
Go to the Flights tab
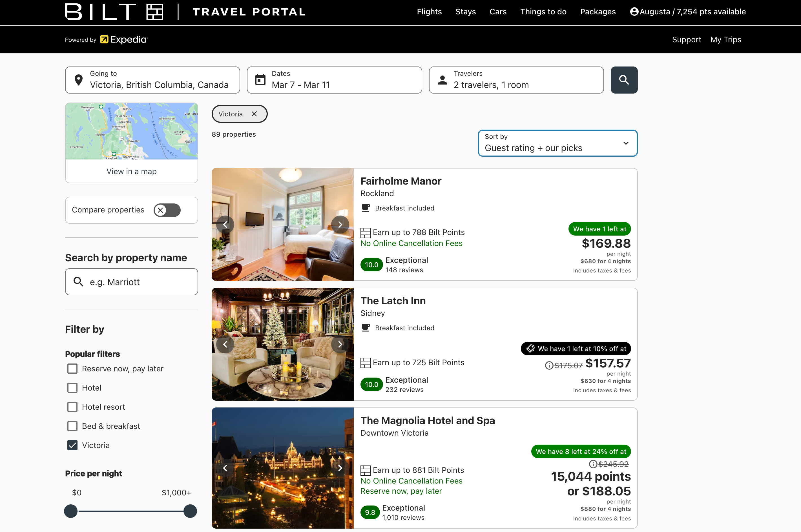429,12
